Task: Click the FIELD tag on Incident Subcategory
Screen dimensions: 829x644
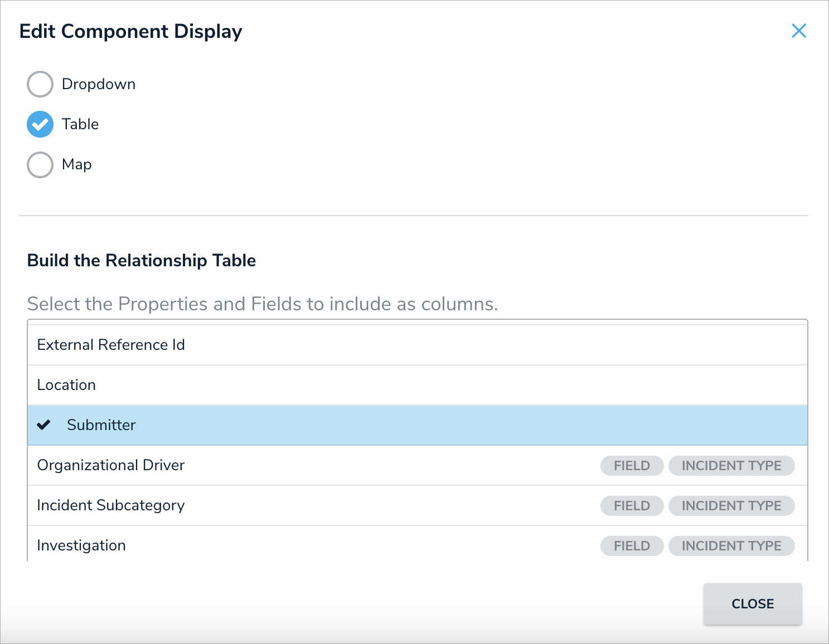Action: pyautogui.click(x=632, y=506)
